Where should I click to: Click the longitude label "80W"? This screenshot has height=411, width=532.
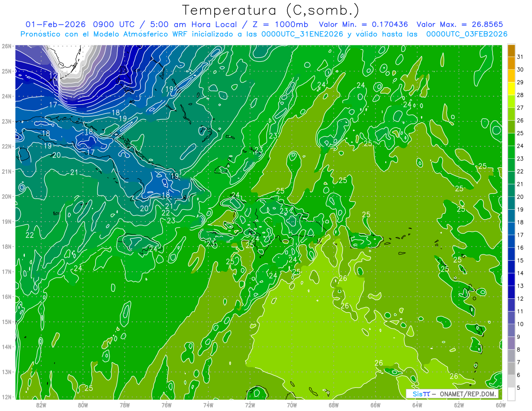coord(82,405)
